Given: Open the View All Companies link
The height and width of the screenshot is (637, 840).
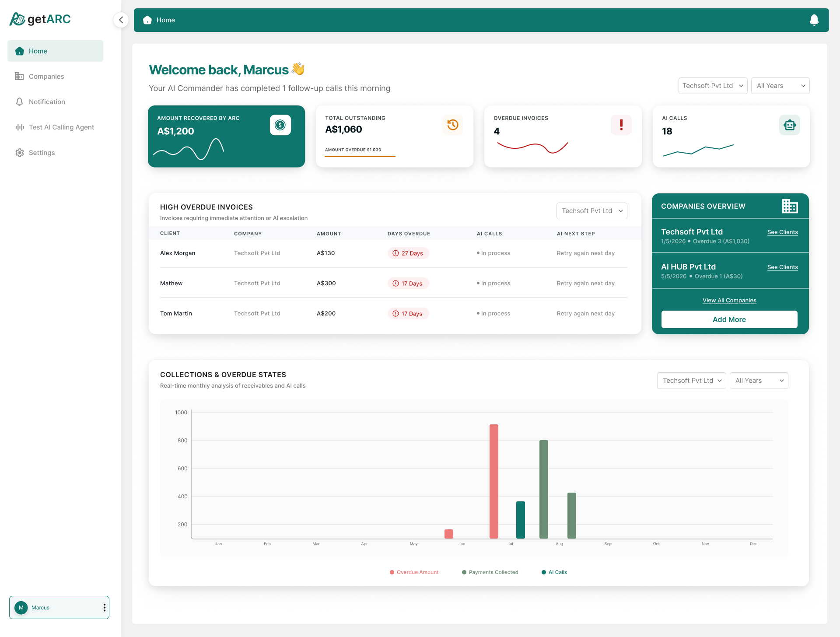Looking at the screenshot, I should [729, 300].
